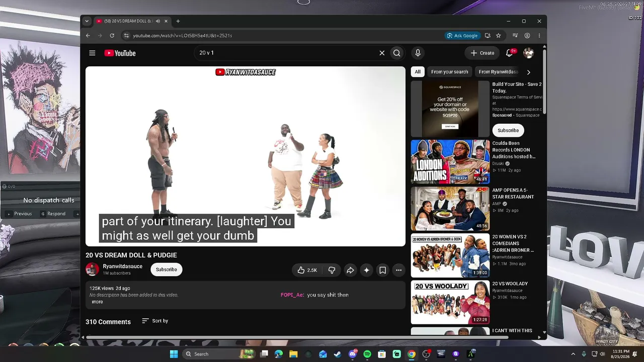Start a voice search with the microphone

[x=418, y=53]
